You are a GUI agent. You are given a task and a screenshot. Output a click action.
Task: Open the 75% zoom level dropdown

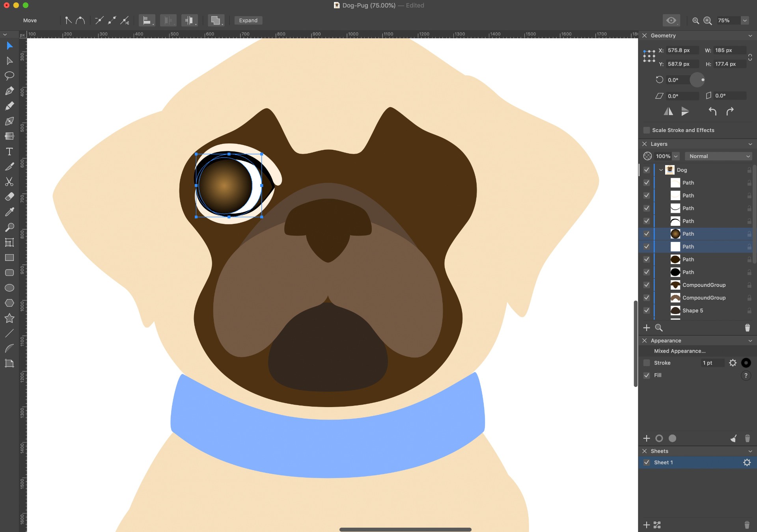(x=745, y=20)
